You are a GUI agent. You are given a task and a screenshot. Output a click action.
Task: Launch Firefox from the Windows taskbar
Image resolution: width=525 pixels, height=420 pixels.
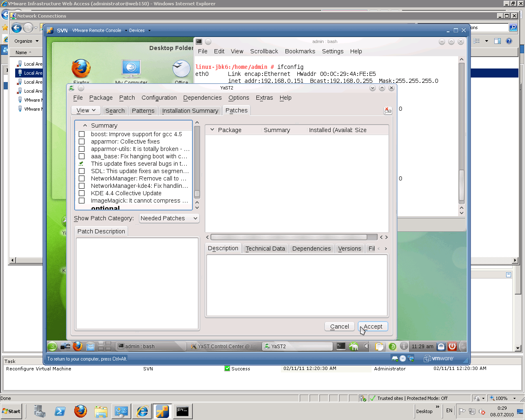point(80,411)
